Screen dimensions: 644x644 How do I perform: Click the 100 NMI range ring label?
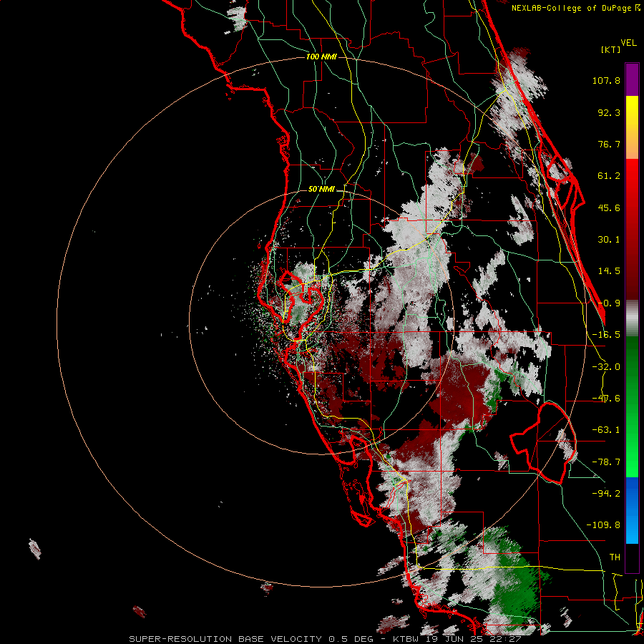[321, 57]
